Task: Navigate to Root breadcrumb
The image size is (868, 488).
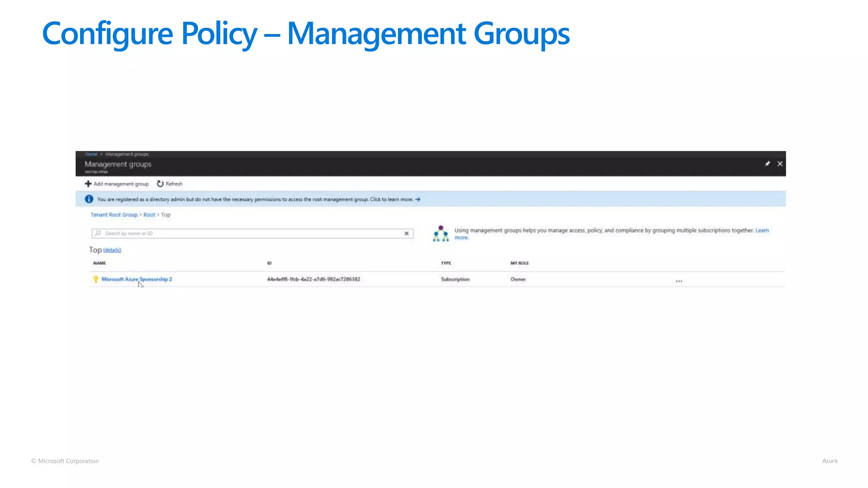Action: click(x=149, y=215)
